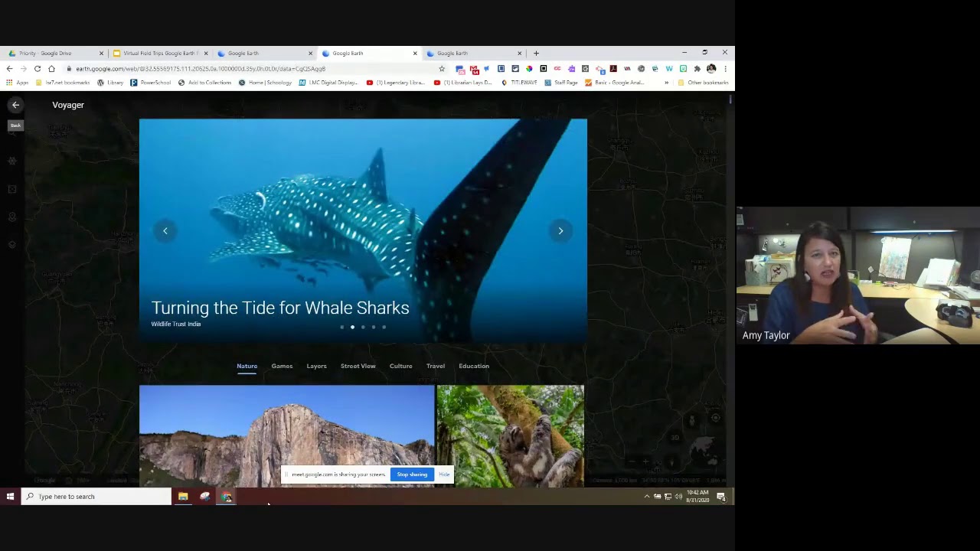Open the Other bookmarks folder
Viewport: 980px width, 551px height.
[703, 83]
